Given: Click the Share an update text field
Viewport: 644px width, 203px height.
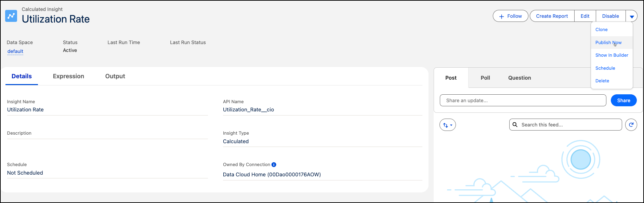Looking at the screenshot, I should 523,100.
